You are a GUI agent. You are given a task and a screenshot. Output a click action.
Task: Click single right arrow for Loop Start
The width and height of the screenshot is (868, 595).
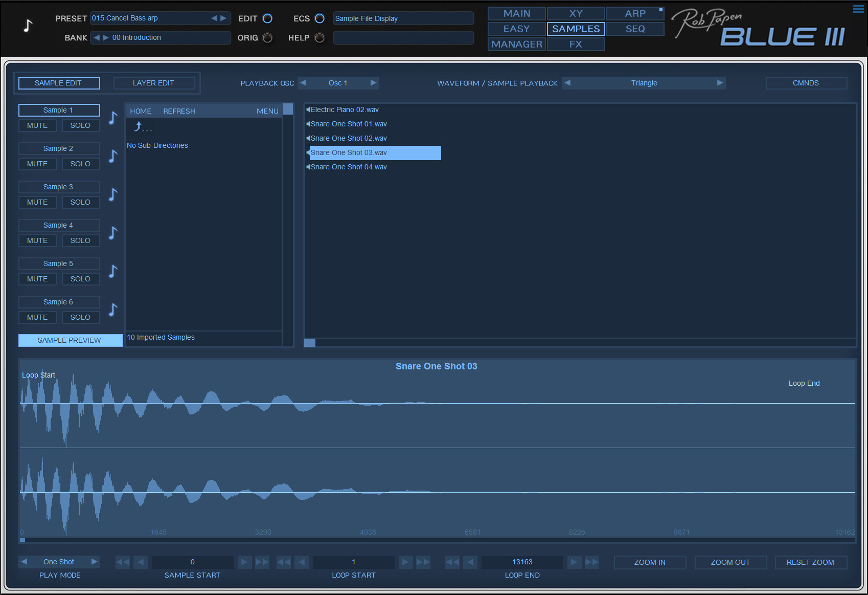tap(405, 562)
